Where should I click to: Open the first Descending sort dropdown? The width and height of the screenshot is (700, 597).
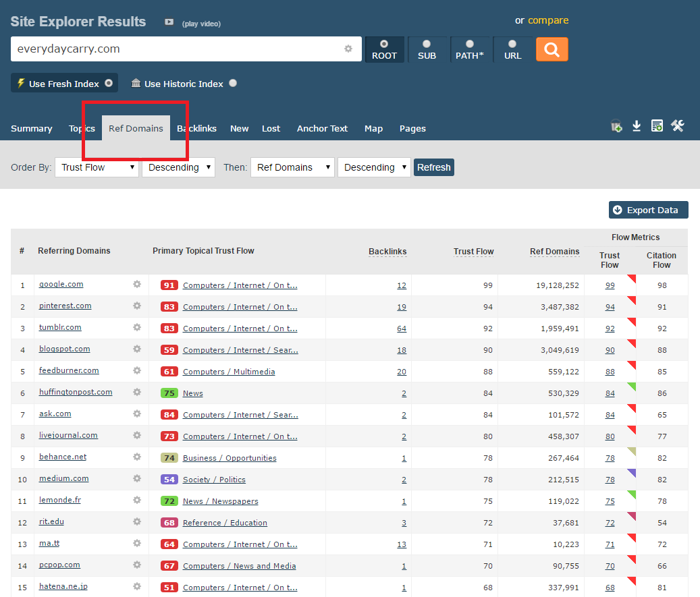click(x=178, y=167)
